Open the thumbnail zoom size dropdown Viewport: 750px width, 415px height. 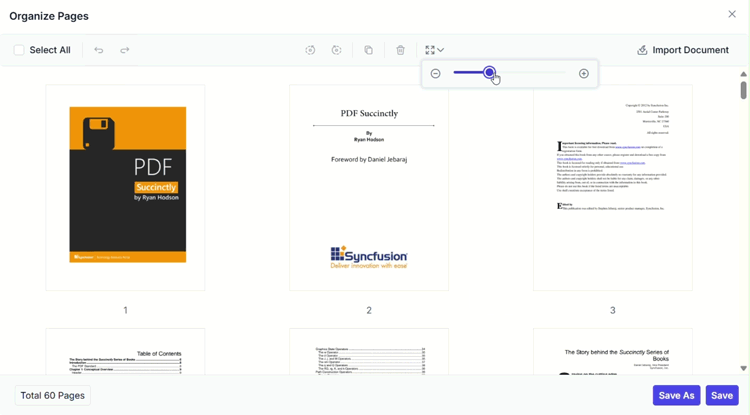pos(434,50)
